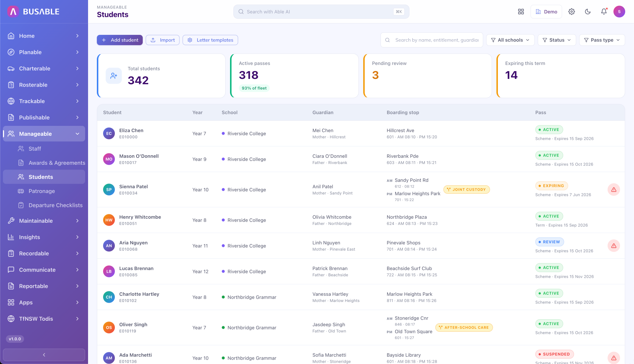Open the All schools filter dropdown

tap(510, 40)
